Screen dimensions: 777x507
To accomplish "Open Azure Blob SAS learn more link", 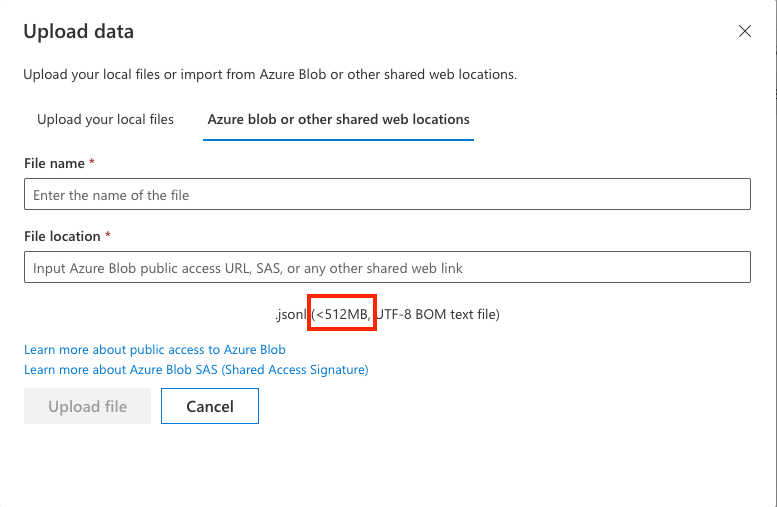I will pos(196,370).
